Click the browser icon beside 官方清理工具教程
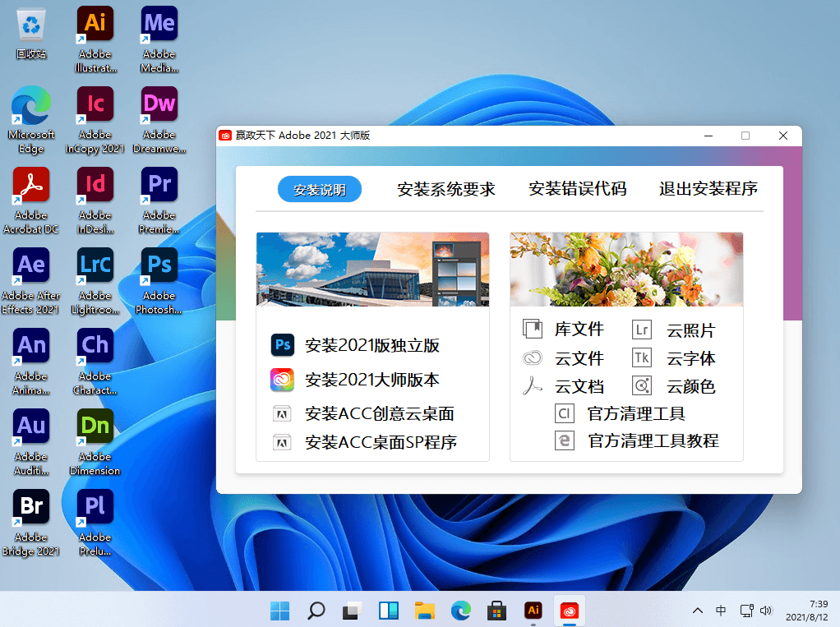Image resolution: width=840 pixels, height=627 pixels. (564, 440)
